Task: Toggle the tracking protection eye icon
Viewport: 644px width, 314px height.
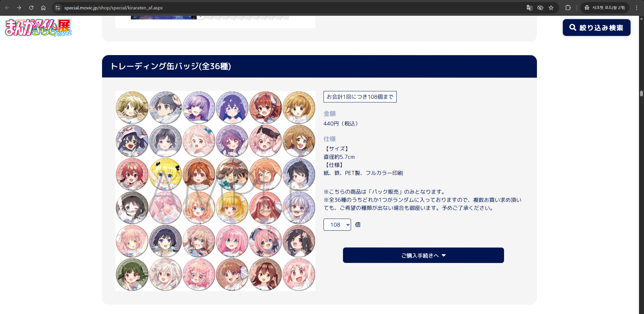Action: [x=540, y=8]
